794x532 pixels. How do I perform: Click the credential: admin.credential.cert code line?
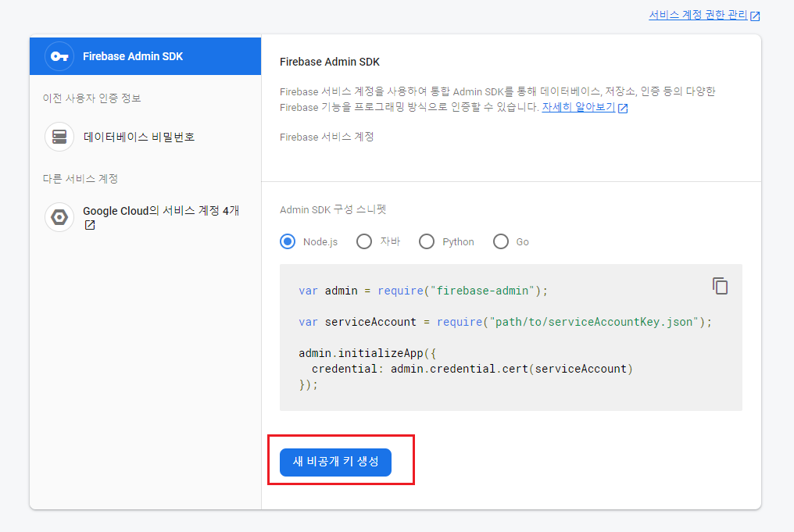coord(472,369)
